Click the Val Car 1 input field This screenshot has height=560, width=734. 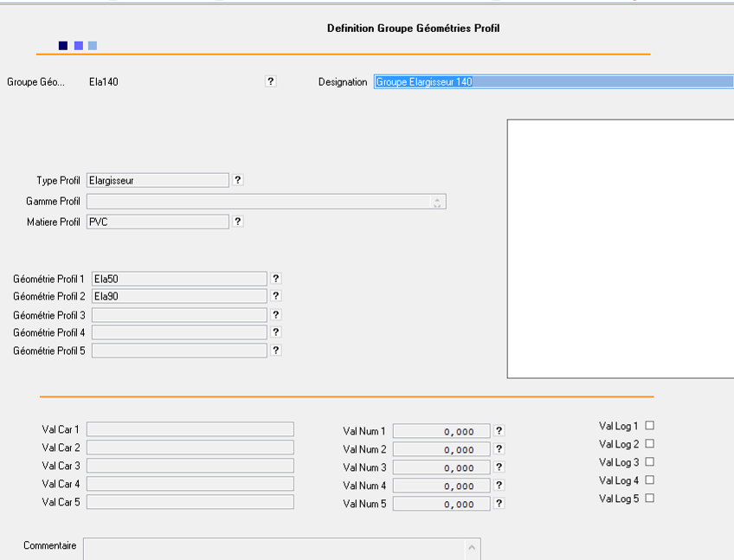click(190, 429)
